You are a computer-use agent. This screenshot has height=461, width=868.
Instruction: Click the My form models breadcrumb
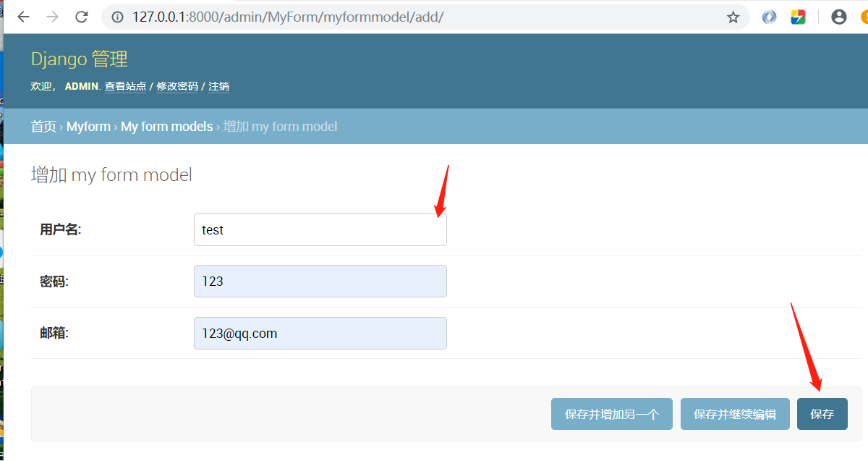(x=166, y=126)
